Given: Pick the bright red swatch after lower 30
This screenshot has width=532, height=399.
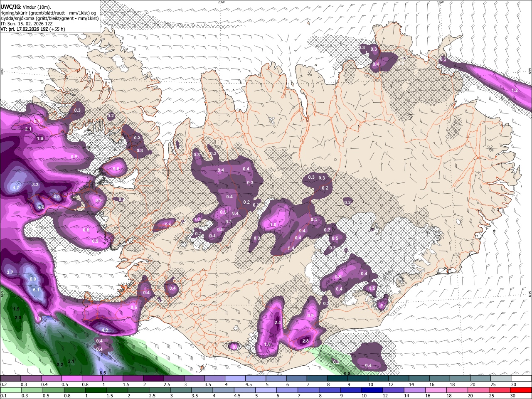Looking at the screenshot, I should [521, 390].
